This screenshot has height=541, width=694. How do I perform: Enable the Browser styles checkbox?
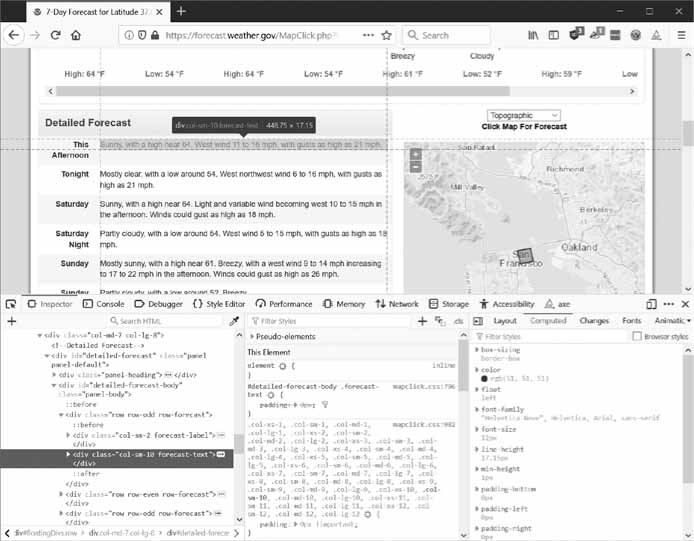(636, 337)
